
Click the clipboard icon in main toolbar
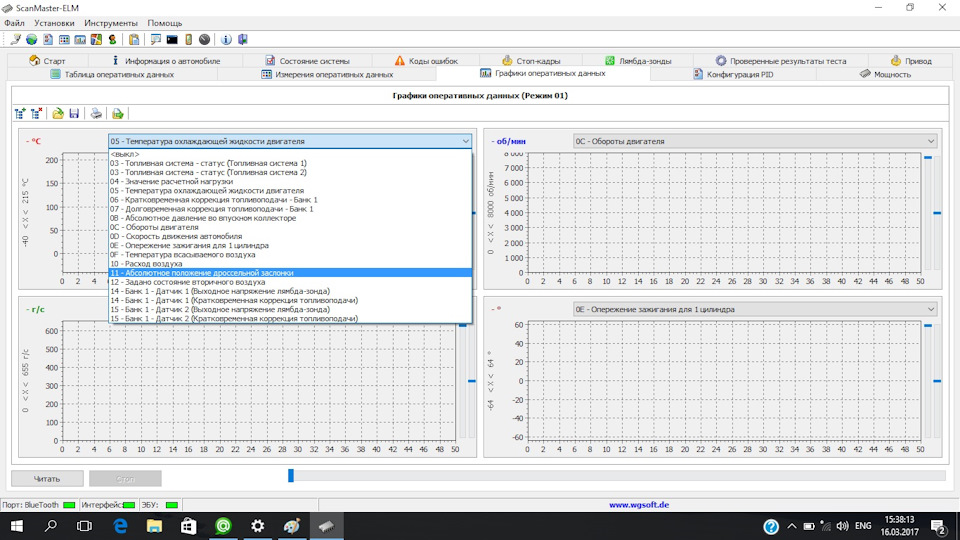(x=134, y=39)
